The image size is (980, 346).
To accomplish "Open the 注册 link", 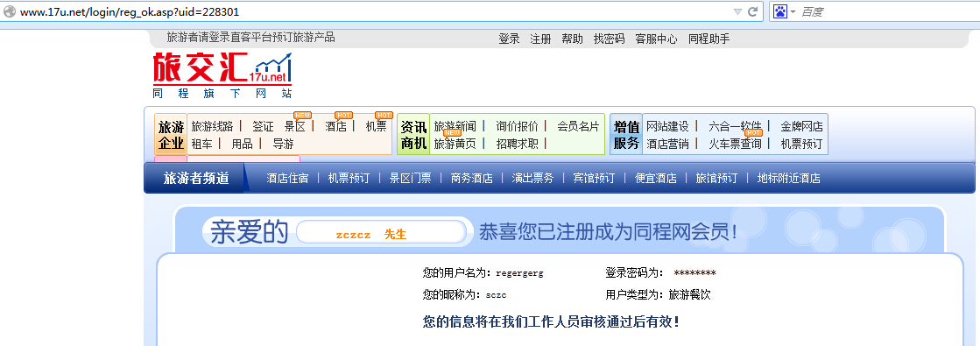I will (540, 39).
